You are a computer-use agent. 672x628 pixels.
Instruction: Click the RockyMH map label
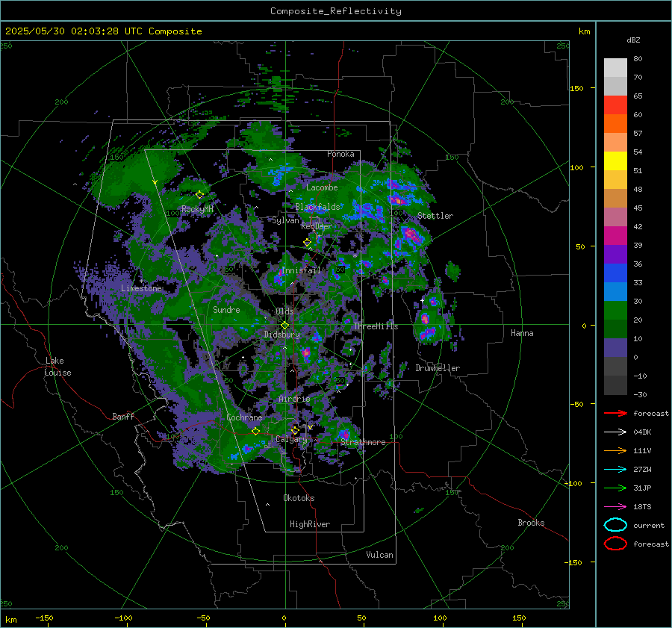[x=197, y=209]
